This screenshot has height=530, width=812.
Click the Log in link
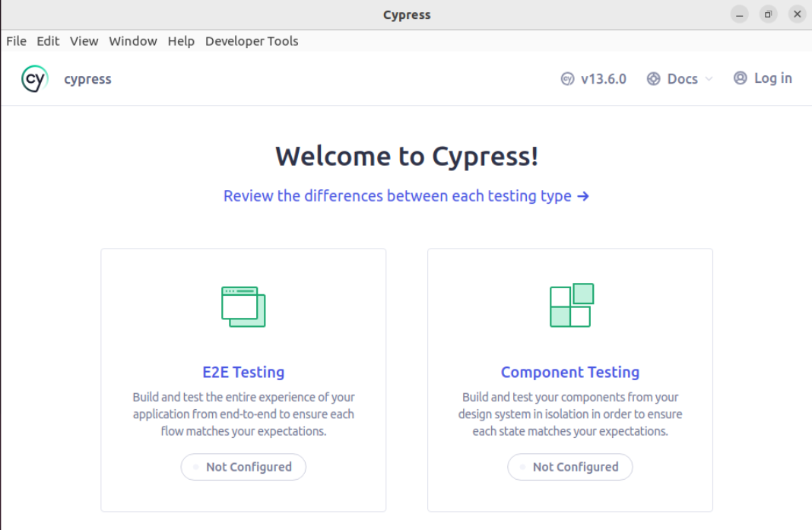click(772, 78)
